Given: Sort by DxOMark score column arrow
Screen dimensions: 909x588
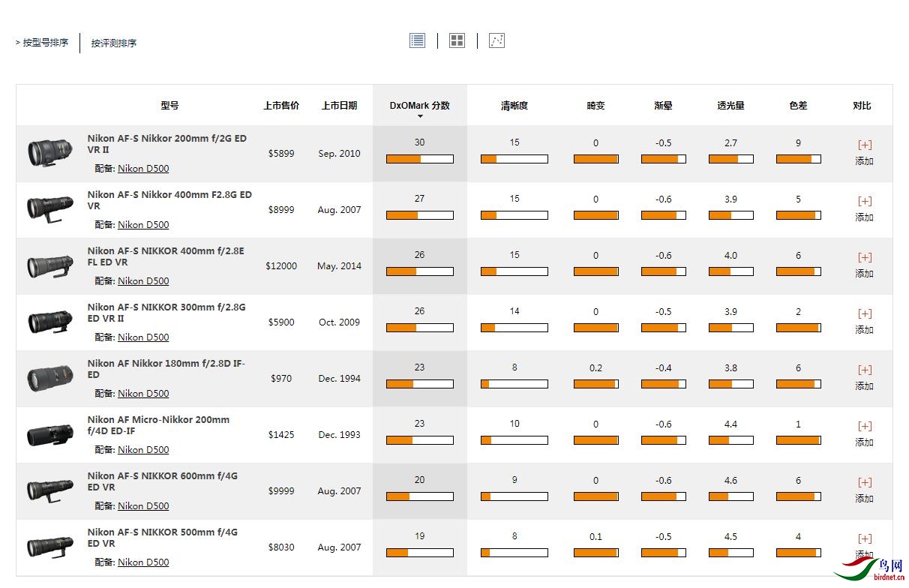Looking at the screenshot, I should tap(420, 116).
